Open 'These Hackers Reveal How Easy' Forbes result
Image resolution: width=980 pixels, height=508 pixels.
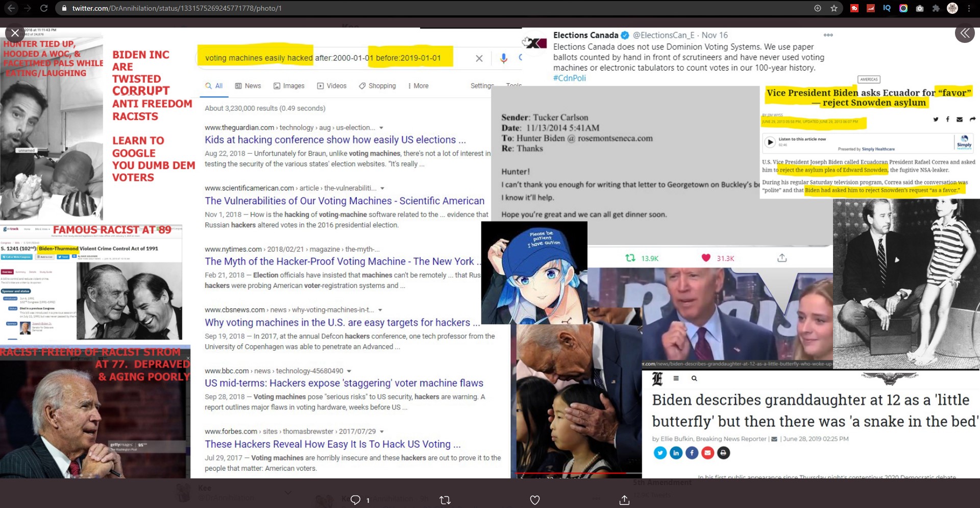click(333, 444)
